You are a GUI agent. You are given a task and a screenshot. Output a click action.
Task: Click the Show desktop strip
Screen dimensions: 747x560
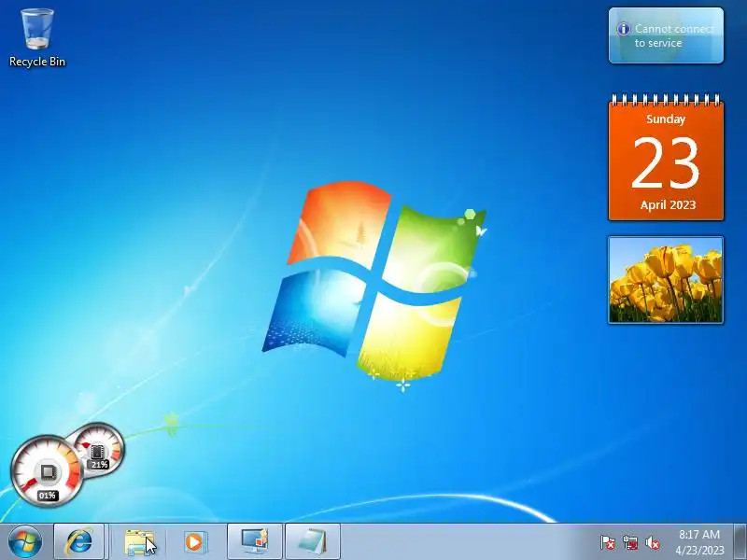[740, 542]
